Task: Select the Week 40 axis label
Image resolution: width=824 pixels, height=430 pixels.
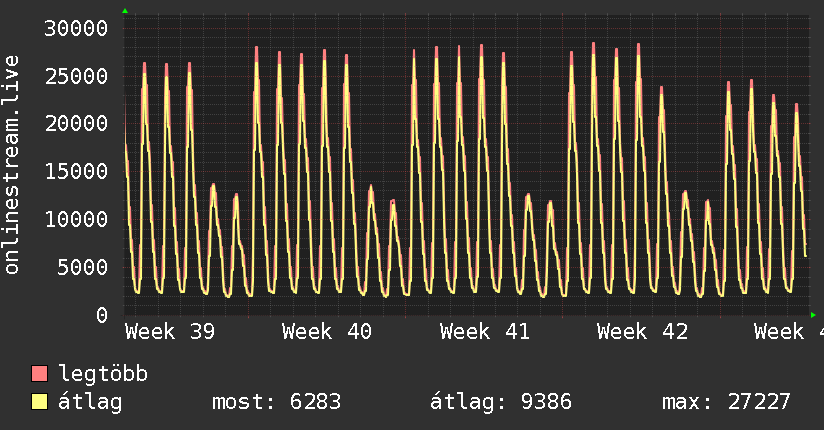Action: pos(327,332)
